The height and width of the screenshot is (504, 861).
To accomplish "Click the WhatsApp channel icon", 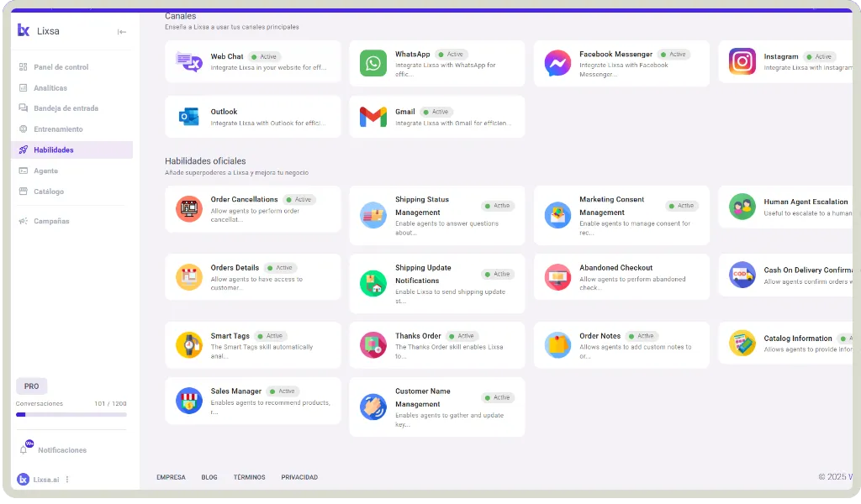I will [x=373, y=63].
